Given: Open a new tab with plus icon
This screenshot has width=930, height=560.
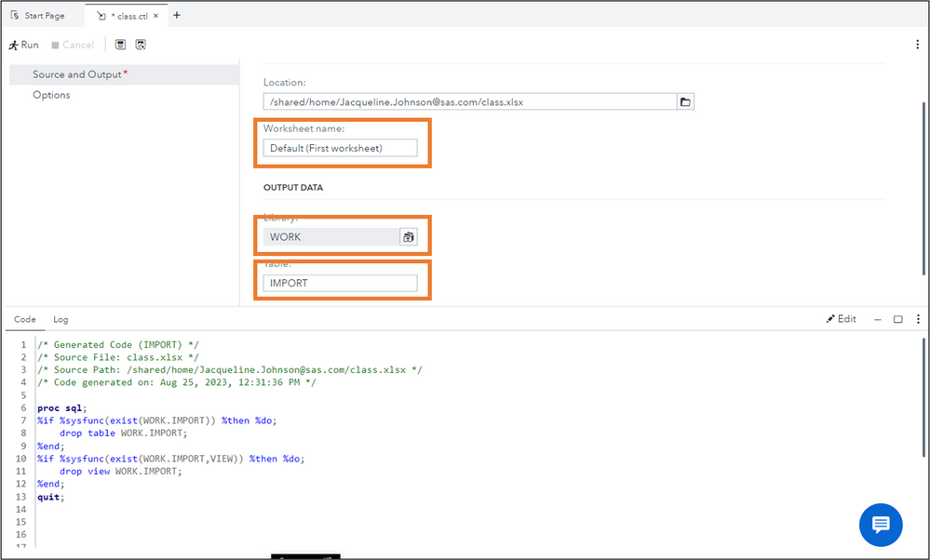Looking at the screenshot, I should [x=177, y=15].
